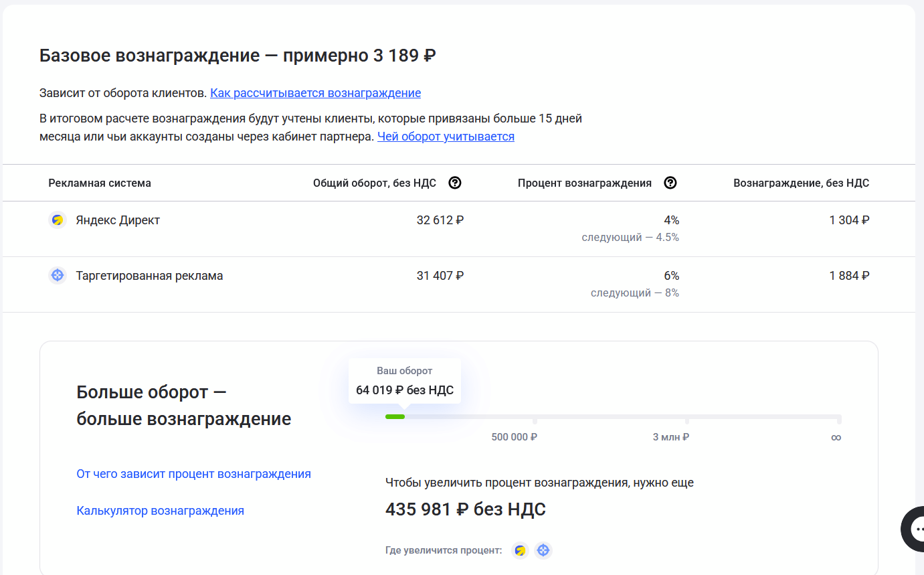
Task: Click the следующий — 4.5% percentage text
Action: click(x=630, y=237)
